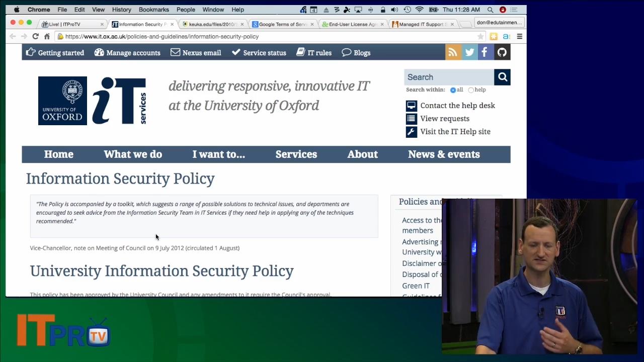Open the Twitter icon link
This screenshot has width=644, height=362.
(469, 52)
